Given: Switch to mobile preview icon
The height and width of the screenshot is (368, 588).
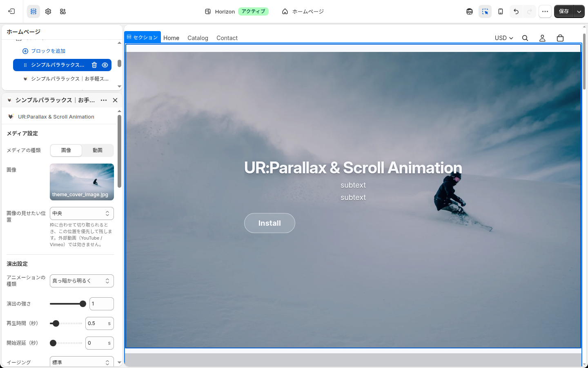Looking at the screenshot, I should 501,11.
